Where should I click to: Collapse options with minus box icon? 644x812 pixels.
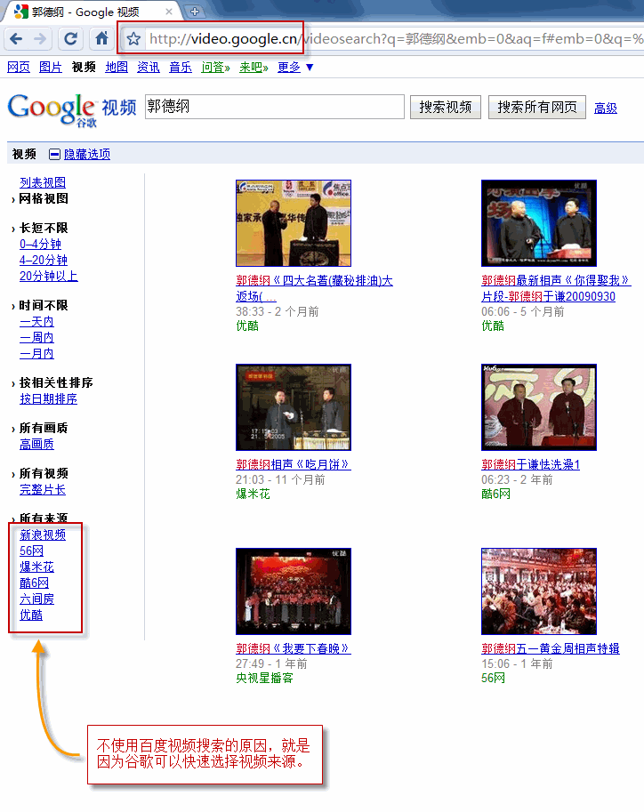click(54, 154)
